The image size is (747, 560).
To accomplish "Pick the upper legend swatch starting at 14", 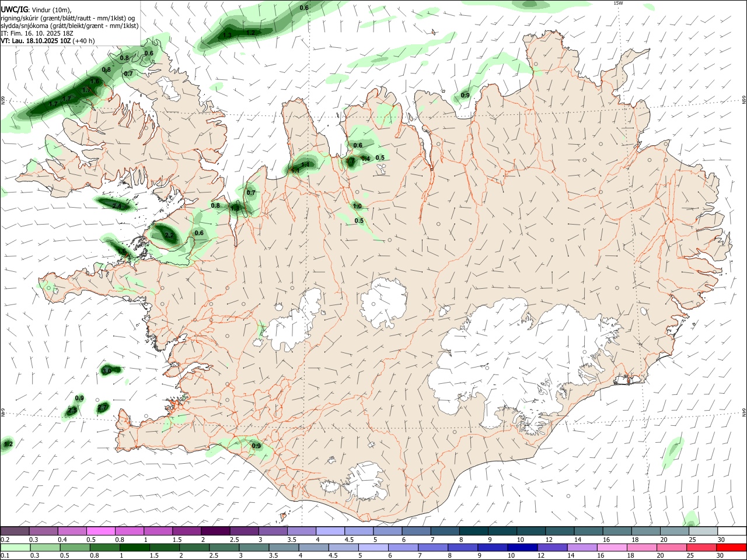I will tap(588, 531).
